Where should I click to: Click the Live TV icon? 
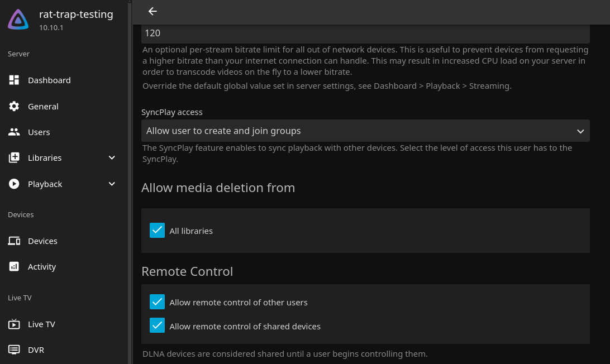tap(15, 324)
